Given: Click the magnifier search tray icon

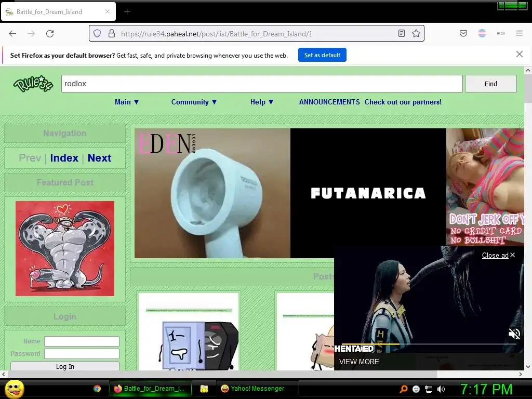Looking at the screenshot, I should click(x=404, y=389).
